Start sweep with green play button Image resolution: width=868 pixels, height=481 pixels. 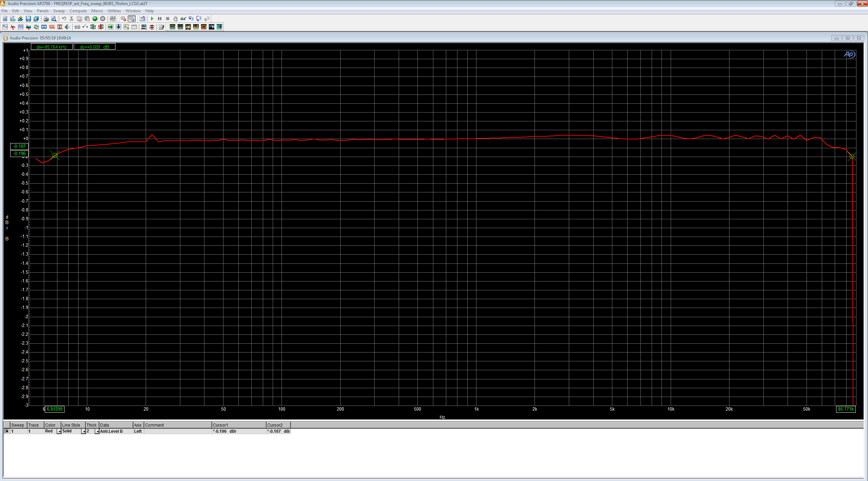point(152,19)
